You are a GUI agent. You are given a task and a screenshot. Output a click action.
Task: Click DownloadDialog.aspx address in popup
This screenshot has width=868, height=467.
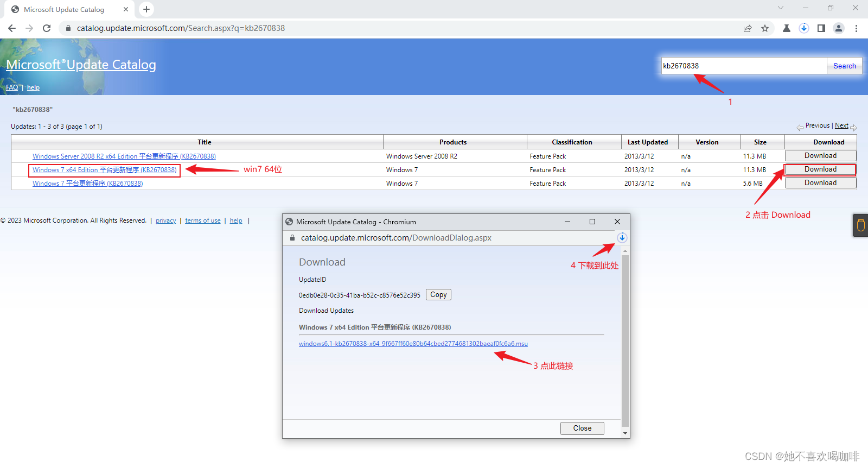point(396,238)
